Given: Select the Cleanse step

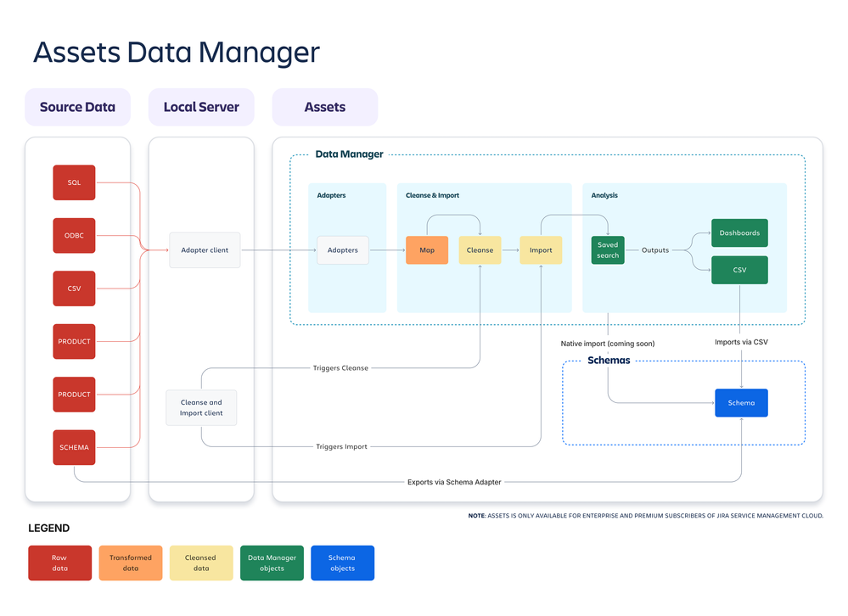Looking at the screenshot, I should pos(480,249).
